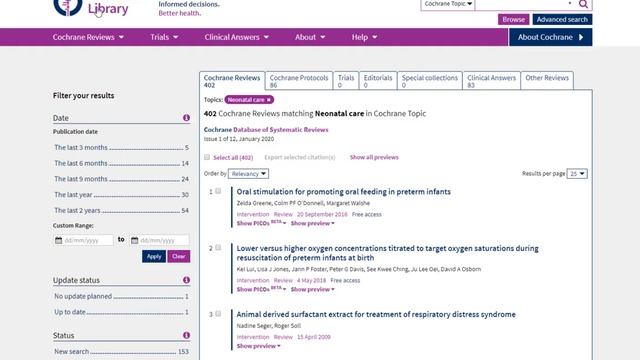Open the About Cochrane link

[x=550, y=37]
